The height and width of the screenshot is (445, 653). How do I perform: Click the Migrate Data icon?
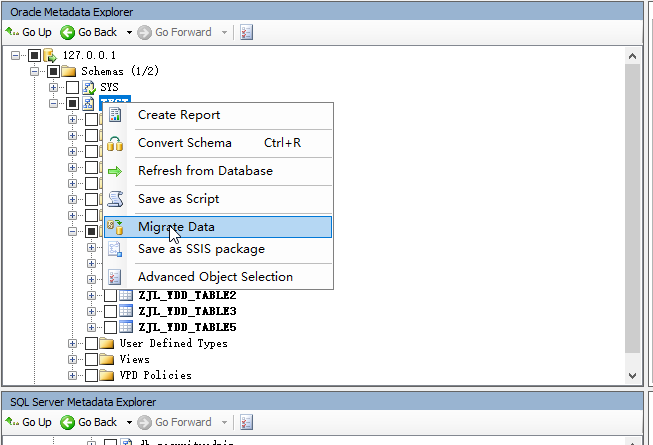point(115,227)
